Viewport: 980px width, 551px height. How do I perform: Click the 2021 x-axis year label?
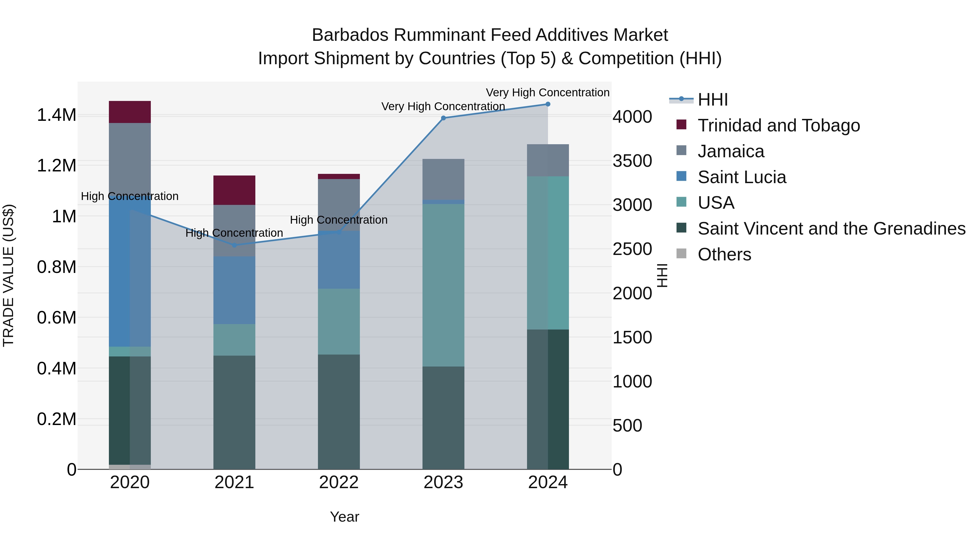pyautogui.click(x=234, y=482)
